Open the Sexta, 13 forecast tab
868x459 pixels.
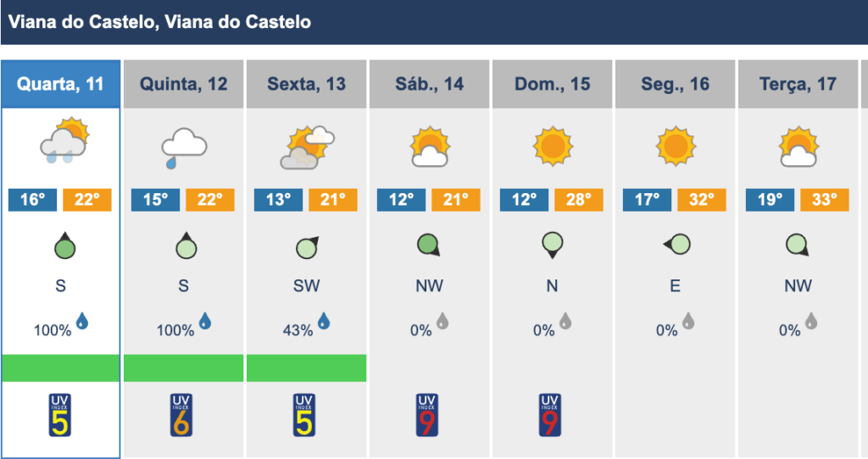[x=306, y=84]
